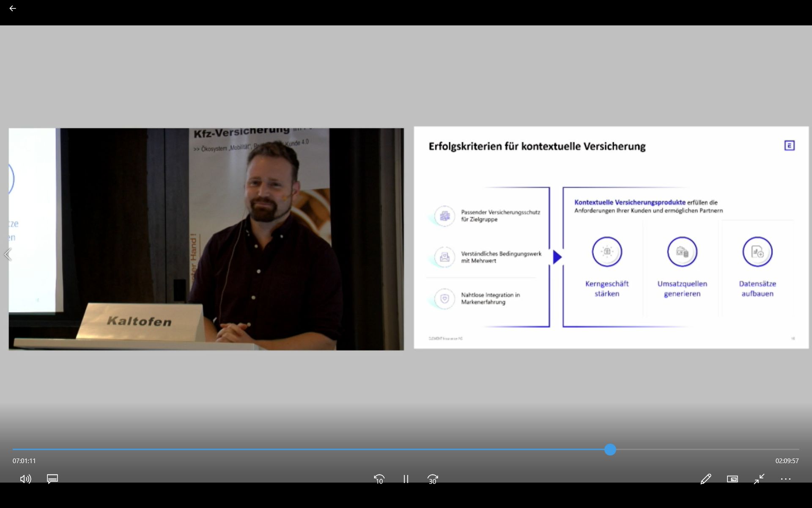Pause the video playback

pos(406,479)
